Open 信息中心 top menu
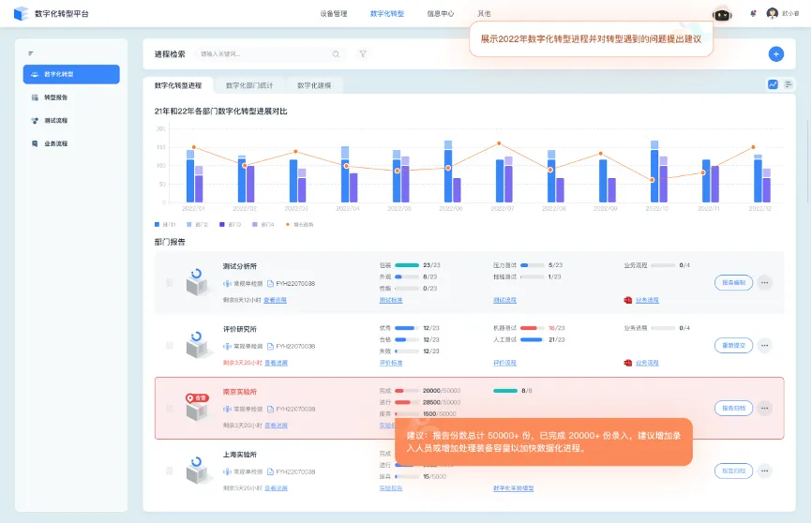812x523 pixels. (440, 13)
